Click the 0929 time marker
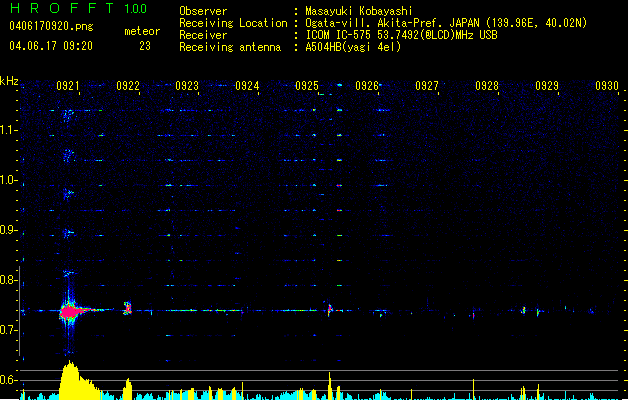This screenshot has height=400, width=629. coord(547,86)
